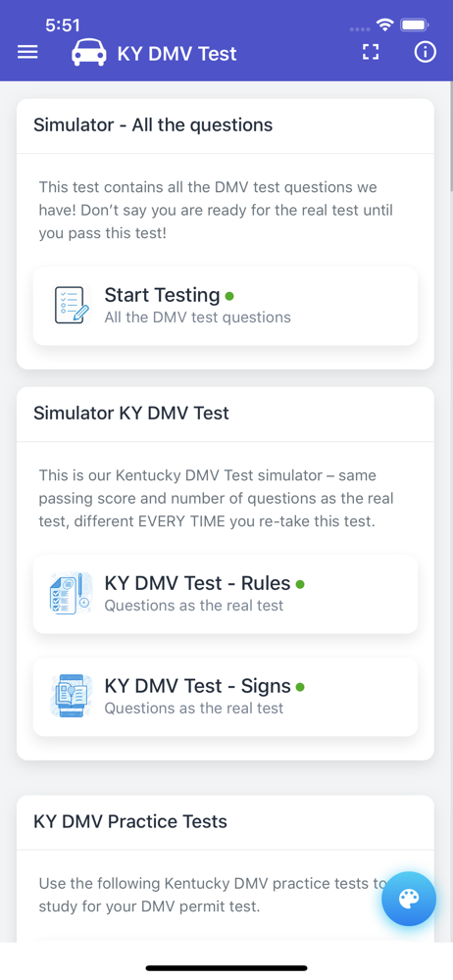
Task: Open KY DMV Test - Signs simulator
Action: tap(226, 696)
